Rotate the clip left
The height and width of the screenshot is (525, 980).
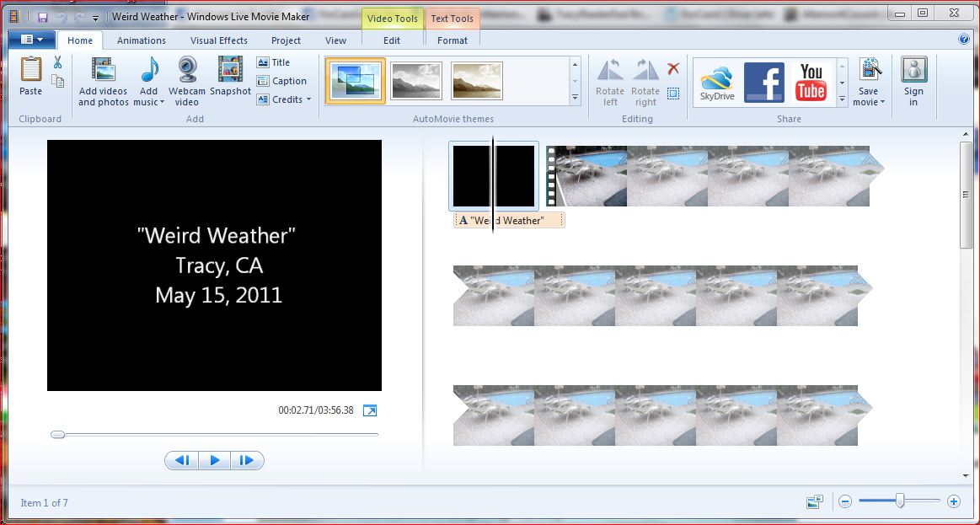pyautogui.click(x=610, y=81)
